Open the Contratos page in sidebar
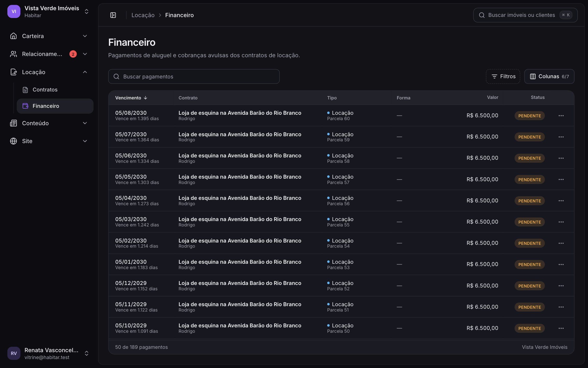This screenshot has height=368, width=588. pyautogui.click(x=55, y=90)
